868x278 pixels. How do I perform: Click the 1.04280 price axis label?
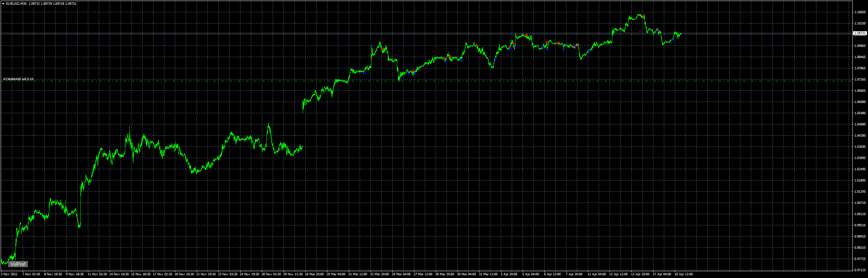[860, 136]
